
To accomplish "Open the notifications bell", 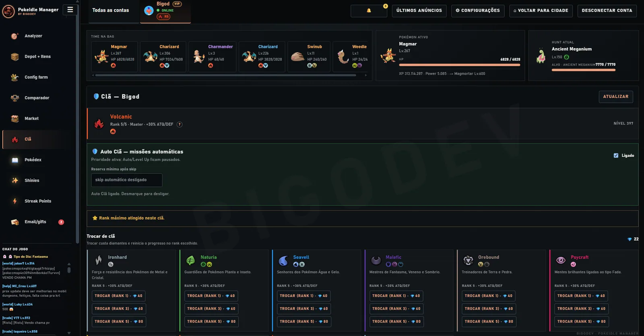I will (x=369, y=10).
